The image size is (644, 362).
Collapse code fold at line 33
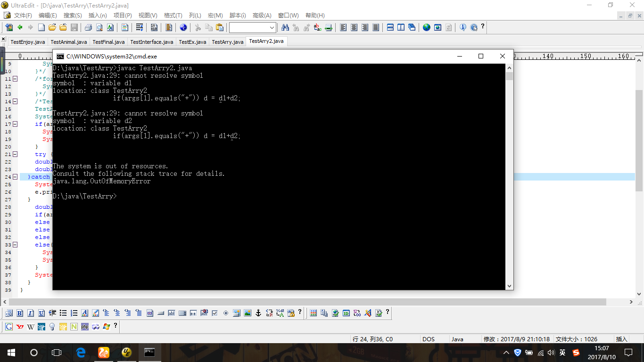pyautogui.click(x=15, y=245)
